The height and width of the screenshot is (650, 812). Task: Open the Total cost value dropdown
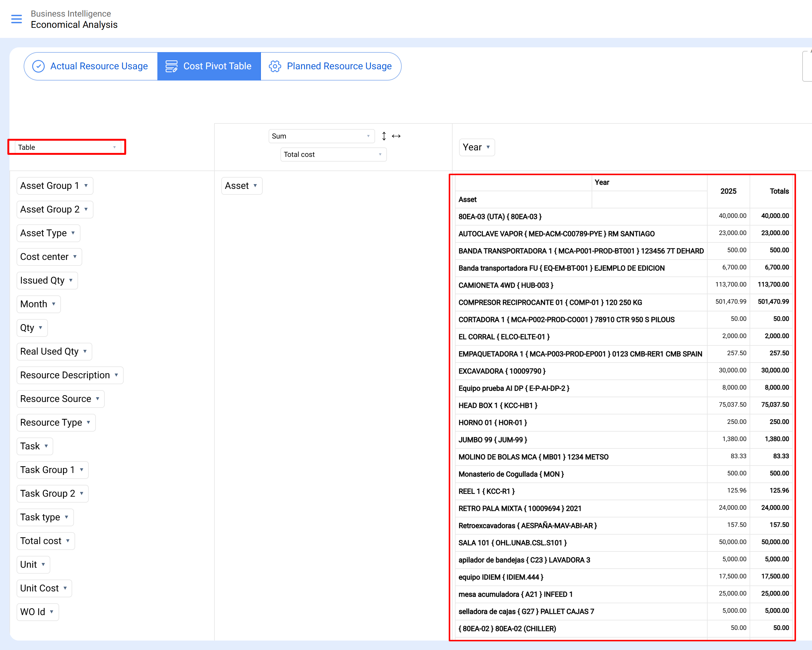[333, 155]
